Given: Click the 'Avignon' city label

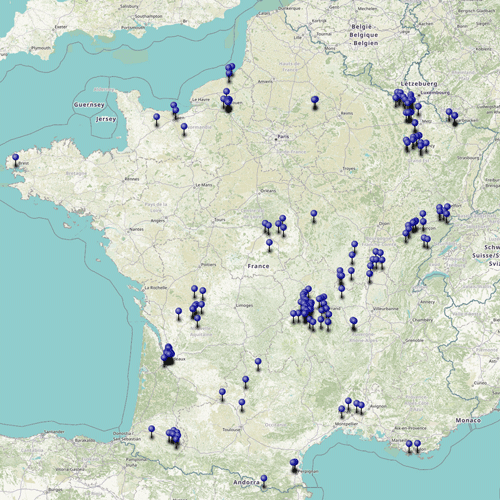Looking at the screenshot, I should click(x=378, y=406).
